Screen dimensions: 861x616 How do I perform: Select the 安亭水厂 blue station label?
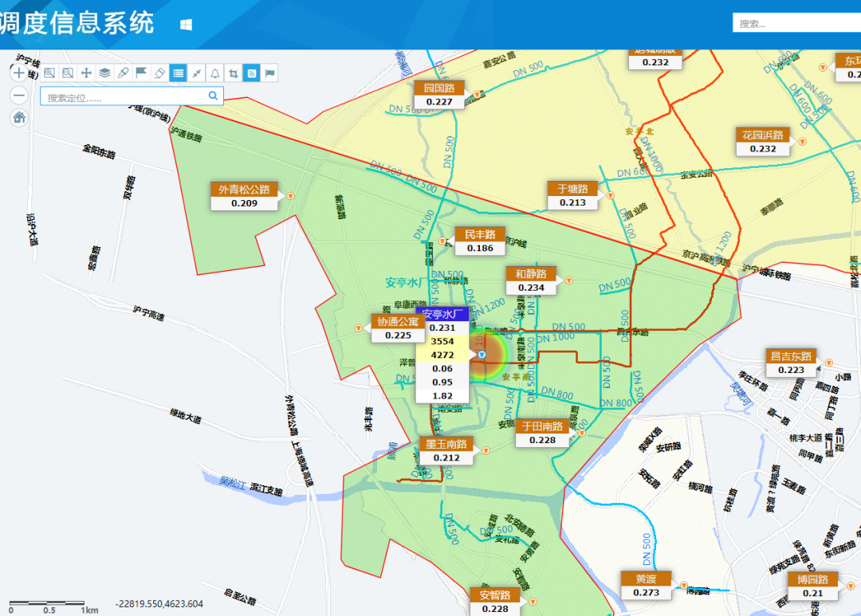pyautogui.click(x=444, y=314)
